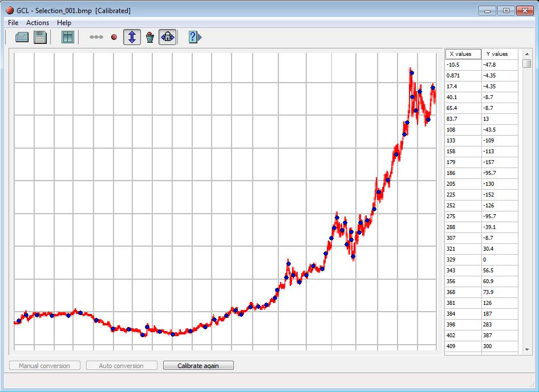
Task: Select the Y value cell -109
Action: tap(500, 140)
